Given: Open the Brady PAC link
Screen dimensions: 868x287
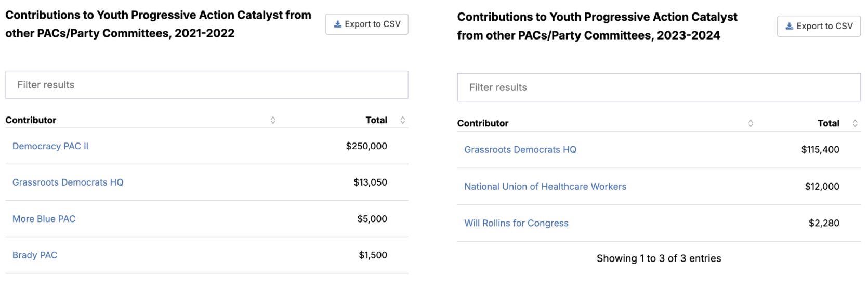Looking at the screenshot, I should (35, 255).
